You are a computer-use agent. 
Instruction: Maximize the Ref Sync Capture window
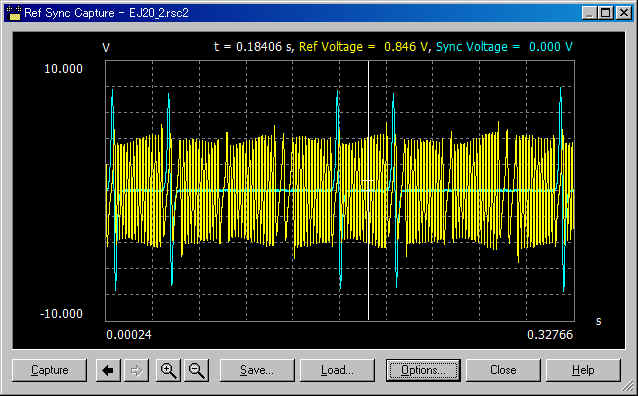[606, 13]
